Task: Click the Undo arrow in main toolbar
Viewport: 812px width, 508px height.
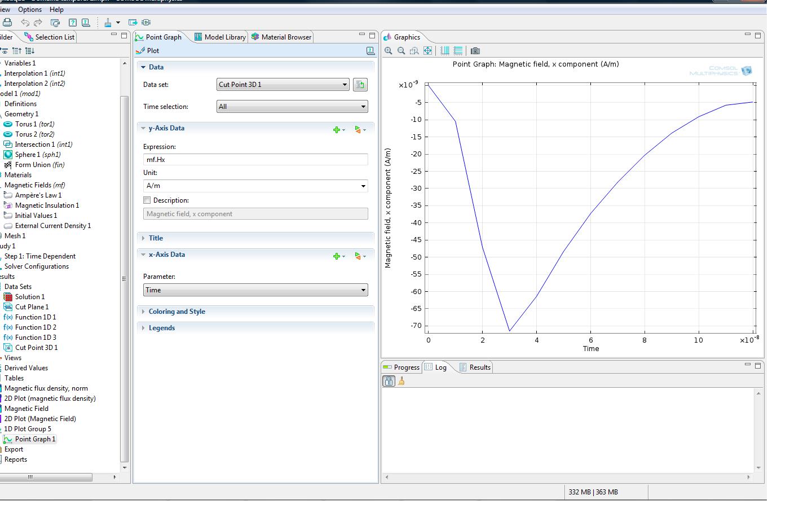Action: [x=25, y=23]
